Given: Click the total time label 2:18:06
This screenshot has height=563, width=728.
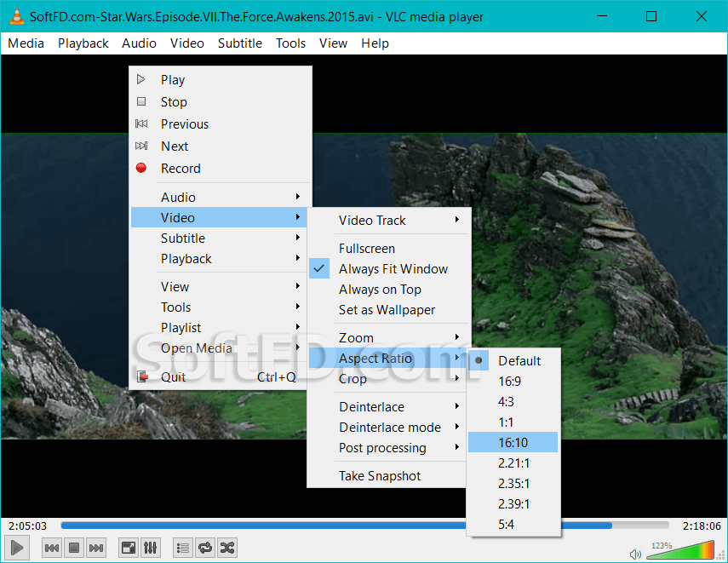Looking at the screenshot, I should click(702, 526).
